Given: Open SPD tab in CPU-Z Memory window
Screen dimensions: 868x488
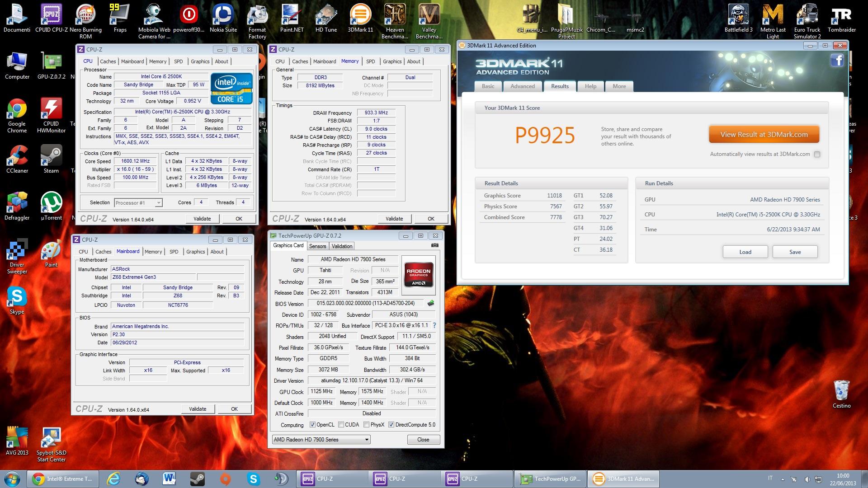Looking at the screenshot, I should point(371,61).
